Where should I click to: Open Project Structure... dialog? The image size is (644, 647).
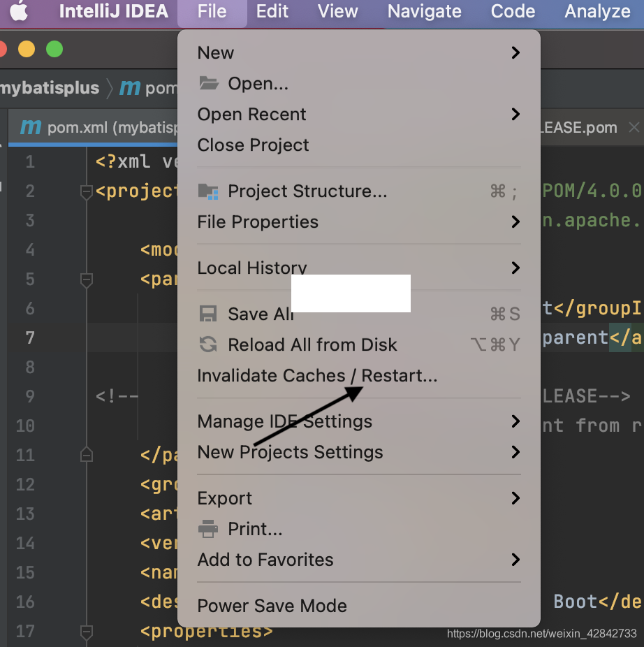[359, 191]
